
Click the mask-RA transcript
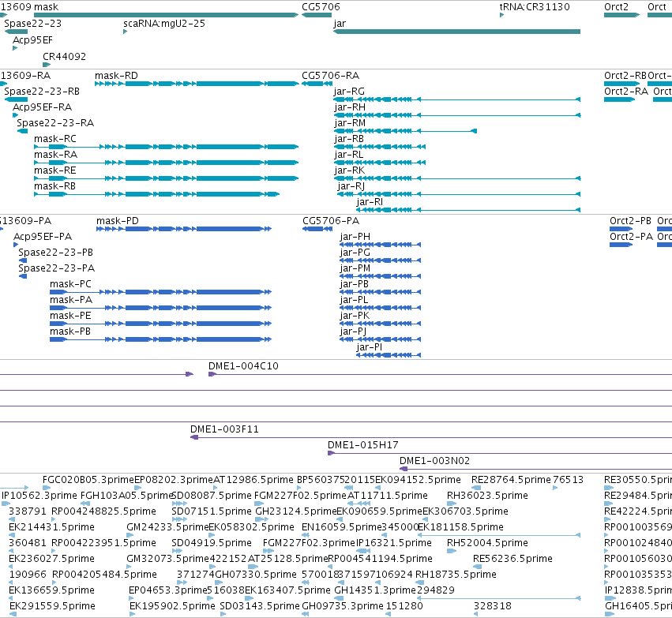point(167,163)
